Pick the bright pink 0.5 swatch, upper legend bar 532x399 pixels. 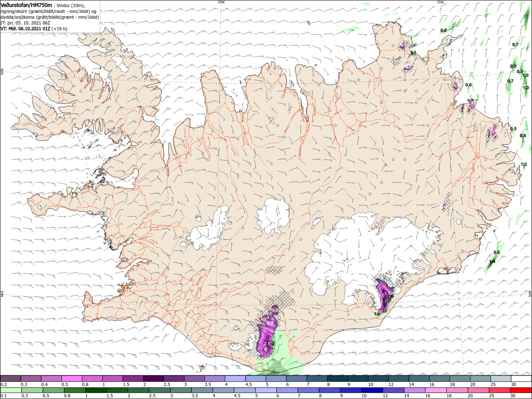71,379
